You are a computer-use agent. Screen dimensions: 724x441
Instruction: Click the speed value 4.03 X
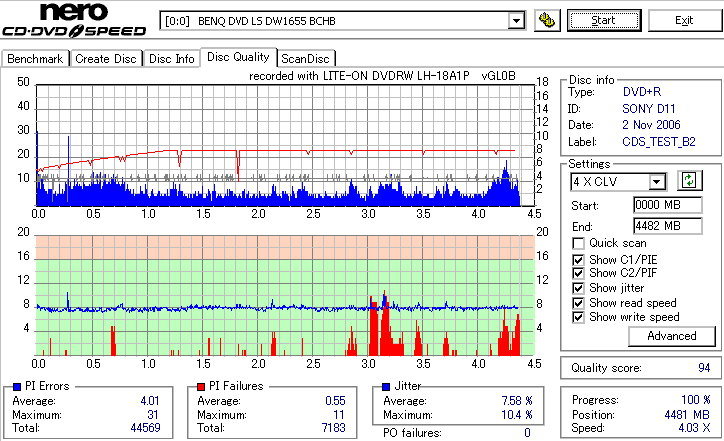pos(694,428)
